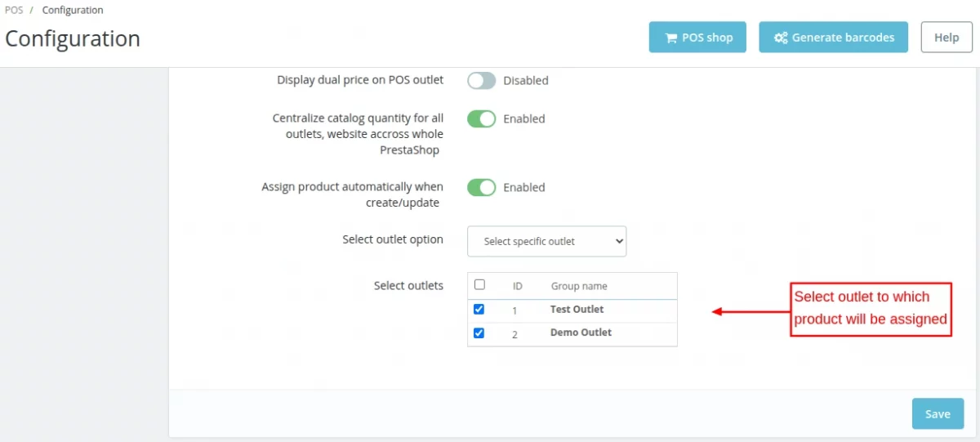Click the gears icon on Generate barcodes
The height and width of the screenshot is (442, 980).
781,38
